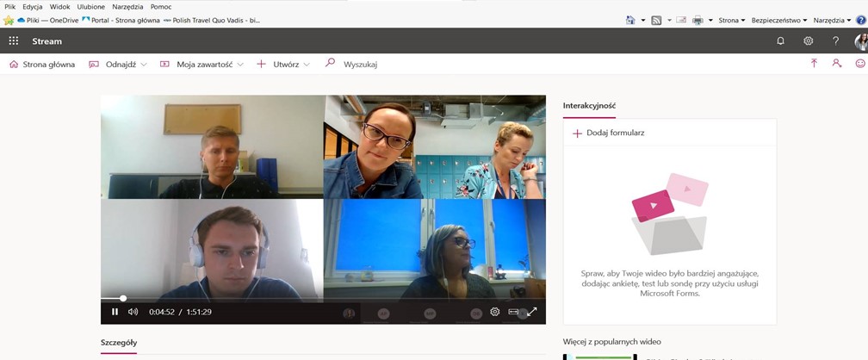Click the Strona główna home icon
This screenshot has height=360, width=868.
[x=14, y=65]
